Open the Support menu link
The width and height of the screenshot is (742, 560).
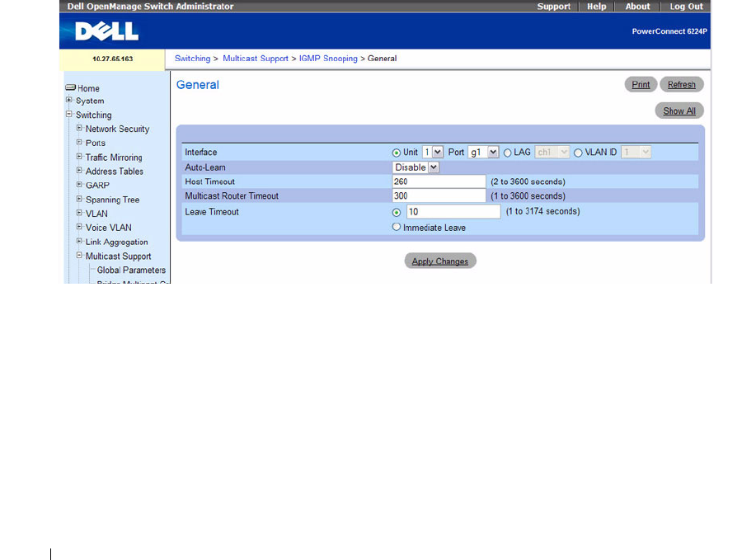[x=554, y=6]
